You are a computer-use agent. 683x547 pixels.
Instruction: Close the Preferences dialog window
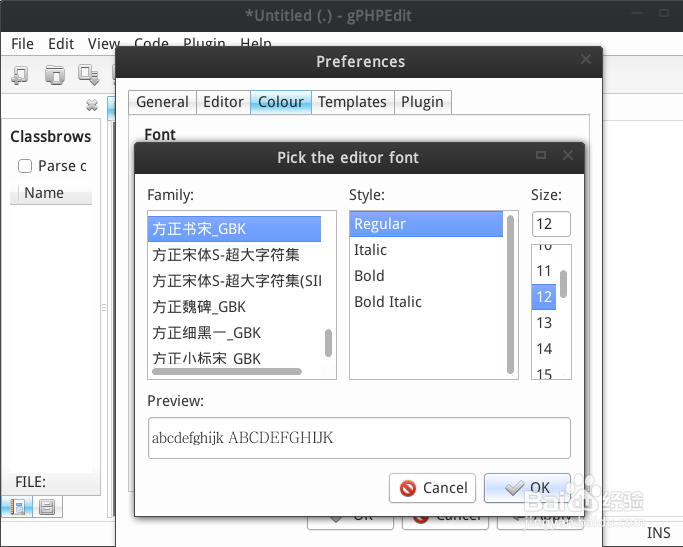point(586,59)
